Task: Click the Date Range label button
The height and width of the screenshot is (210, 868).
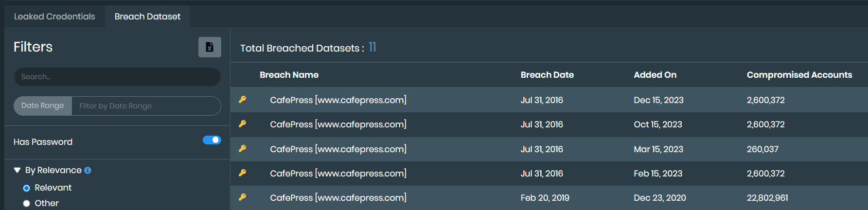Action: click(43, 106)
